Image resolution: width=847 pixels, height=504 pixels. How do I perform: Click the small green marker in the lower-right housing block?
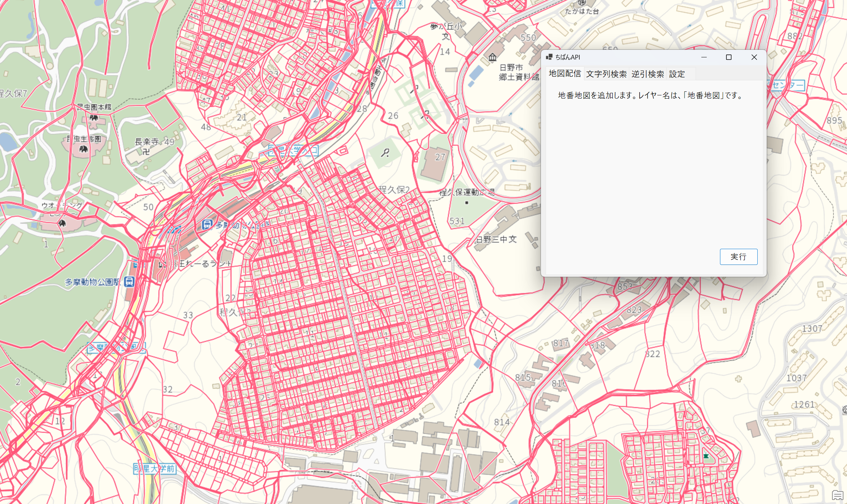tap(706, 456)
